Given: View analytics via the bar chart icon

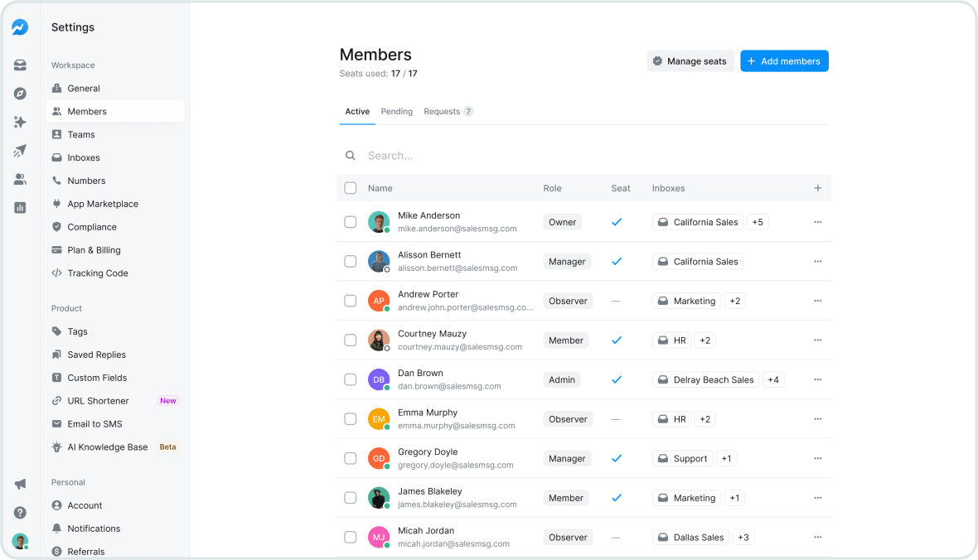Looking at the screenshot, I should tap(20, 207).
